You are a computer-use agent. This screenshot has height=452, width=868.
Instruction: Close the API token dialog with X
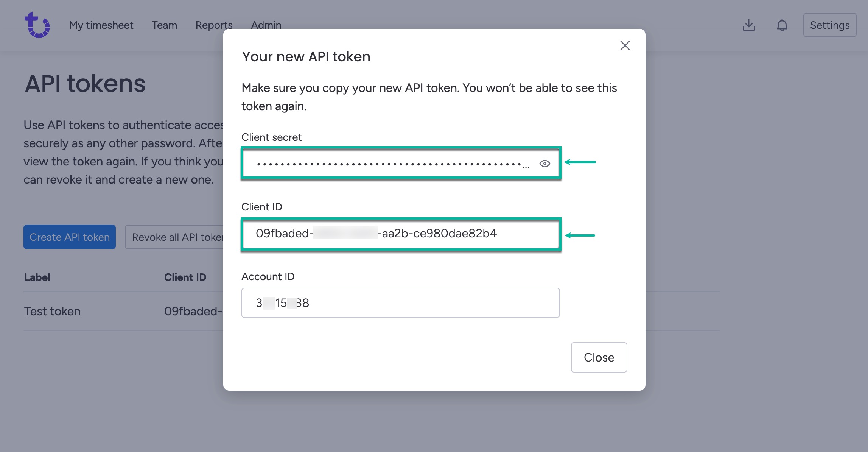tap(625, 46)
